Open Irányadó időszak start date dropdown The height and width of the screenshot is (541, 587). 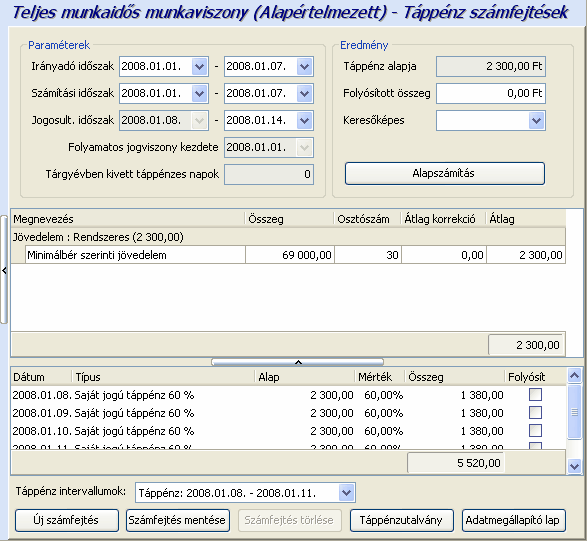[x=200, y=67]
